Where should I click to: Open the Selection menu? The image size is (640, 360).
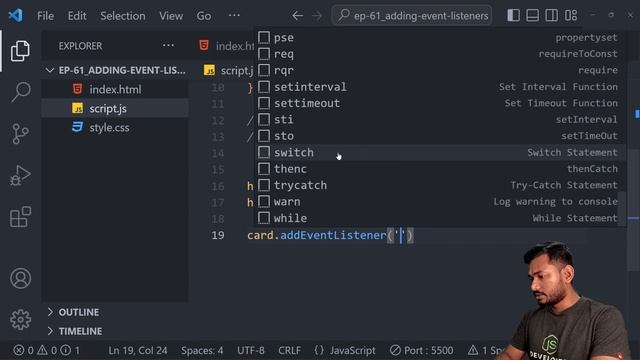[122, 16]
